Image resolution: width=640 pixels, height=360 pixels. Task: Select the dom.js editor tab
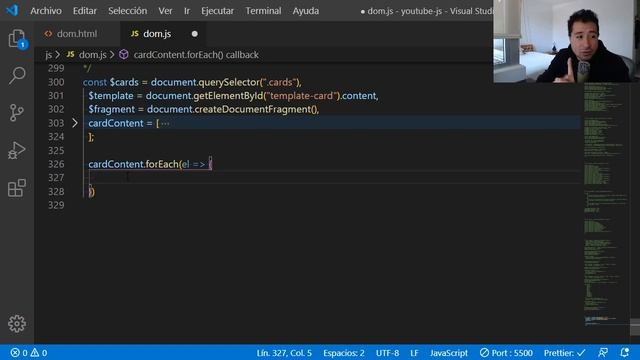[x=162, y=34]
